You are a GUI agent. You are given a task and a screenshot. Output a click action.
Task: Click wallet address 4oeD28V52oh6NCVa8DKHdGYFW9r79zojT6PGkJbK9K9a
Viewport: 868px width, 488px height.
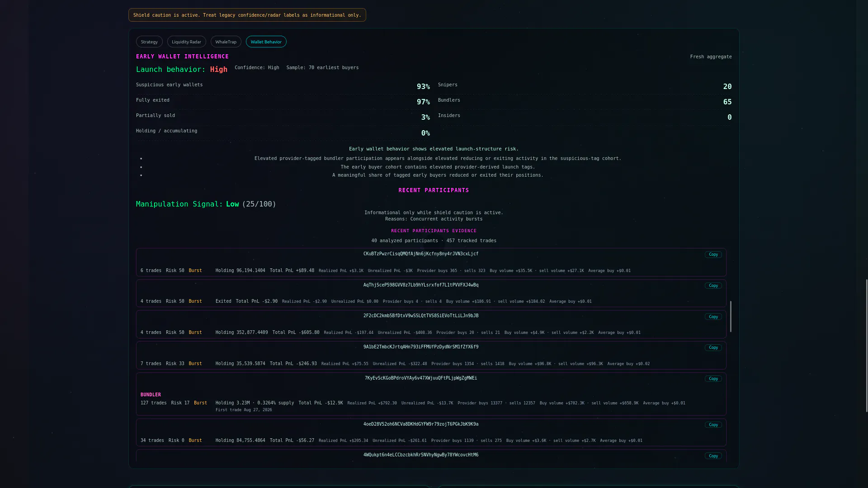420,424
